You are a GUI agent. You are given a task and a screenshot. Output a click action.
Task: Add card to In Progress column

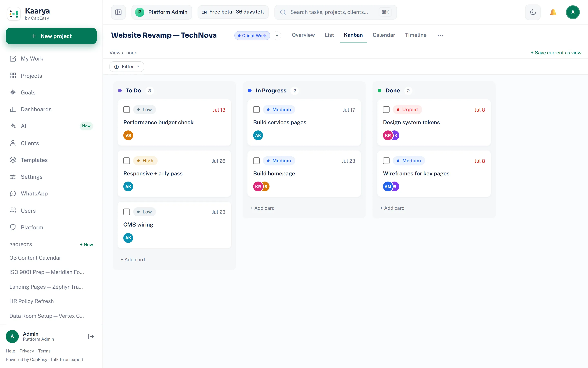point(262,208)
